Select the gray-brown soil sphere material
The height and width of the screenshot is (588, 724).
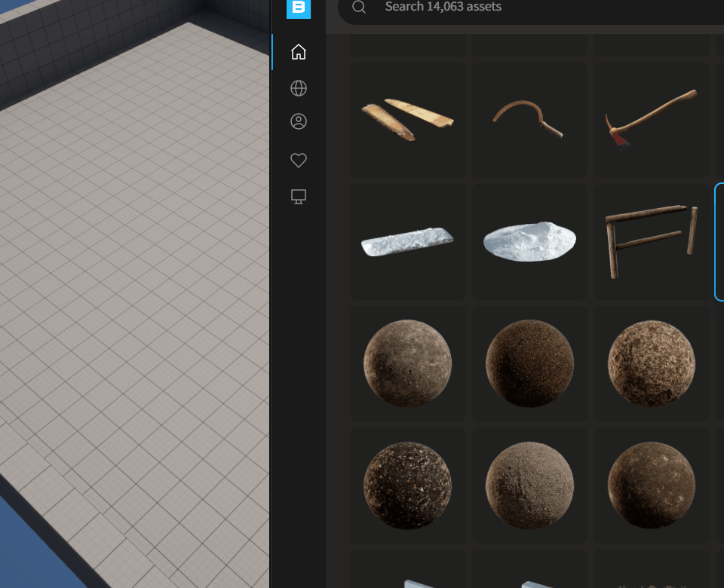click(x=408, y=363)
